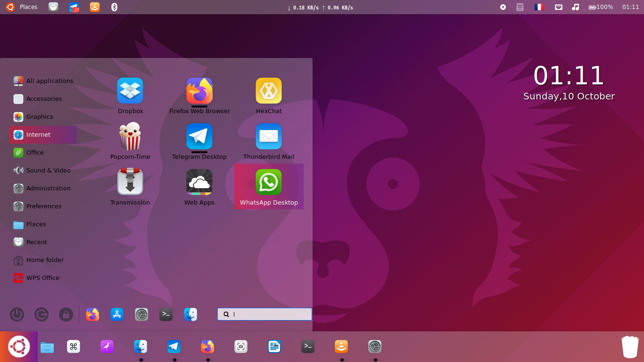This screenshot has height=362, width=644.
Task: Open Firefox from the menu favorites row
Action: point(92,314)
